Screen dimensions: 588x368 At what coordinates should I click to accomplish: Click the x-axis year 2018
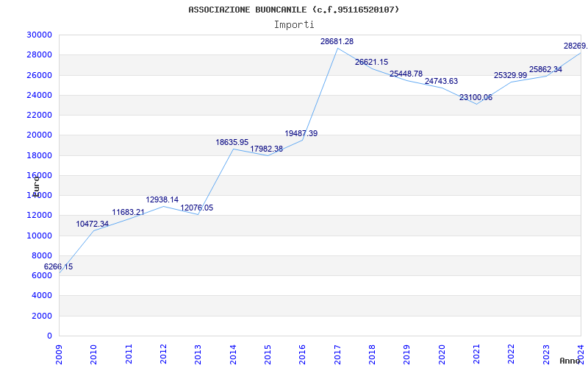pyautogui.click(x=372, y=354)
